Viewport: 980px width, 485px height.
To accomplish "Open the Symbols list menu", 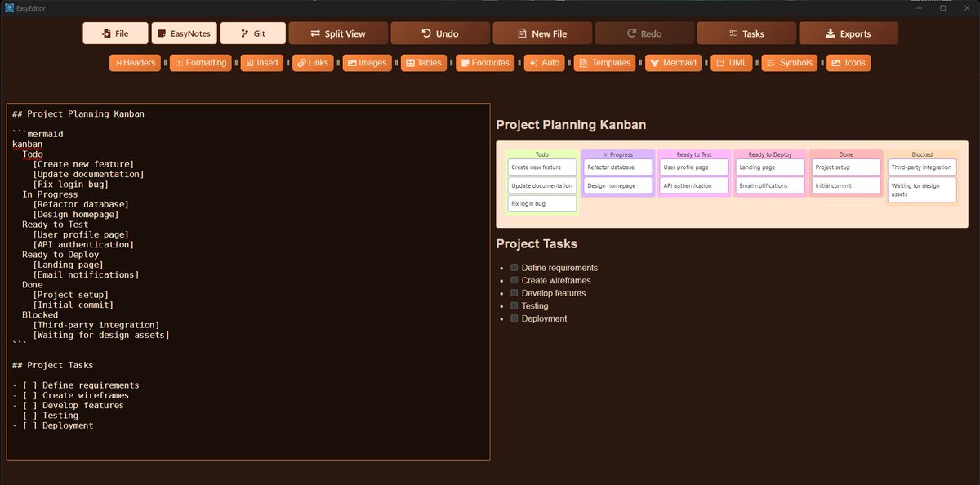I will tap(790, 63).
